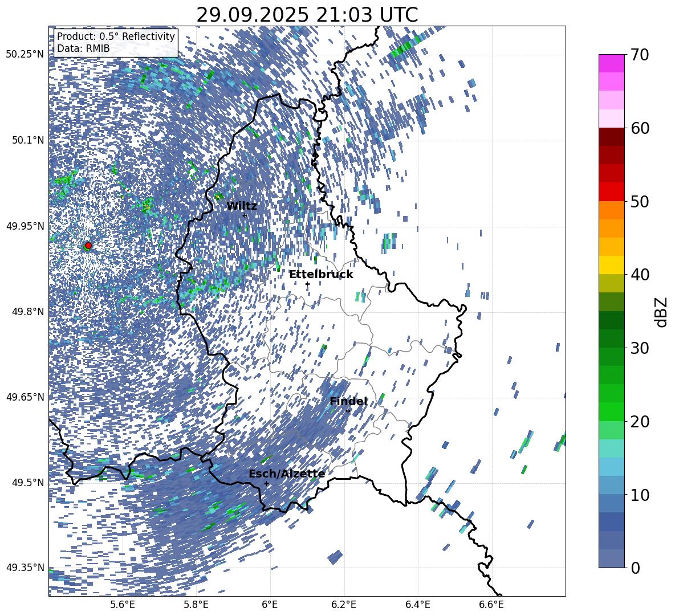Click the Ettelbruck city label
675x616 pixels.
321,275
